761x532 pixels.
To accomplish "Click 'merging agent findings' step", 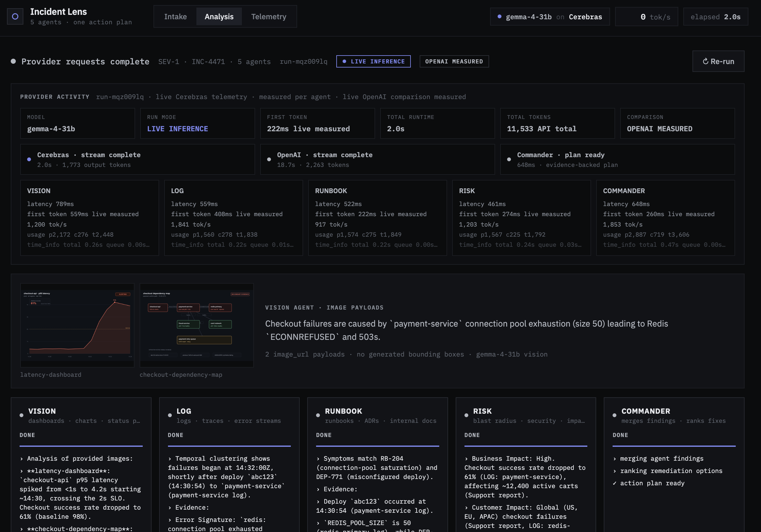I will pyautogui.click(x=658, y=458).
